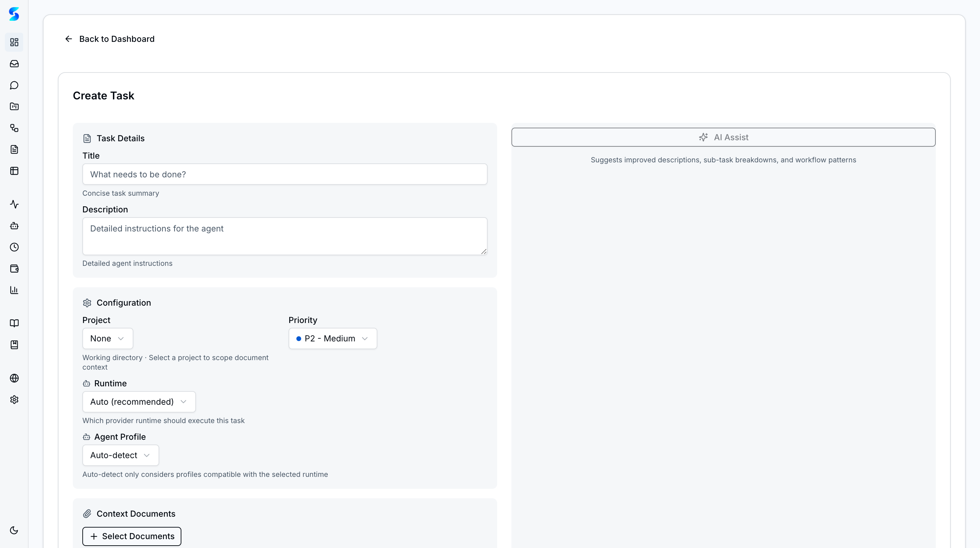Go Back to Dashboard
The width and height of the screenshot is (980, 548).
click(x=109, y=38)
